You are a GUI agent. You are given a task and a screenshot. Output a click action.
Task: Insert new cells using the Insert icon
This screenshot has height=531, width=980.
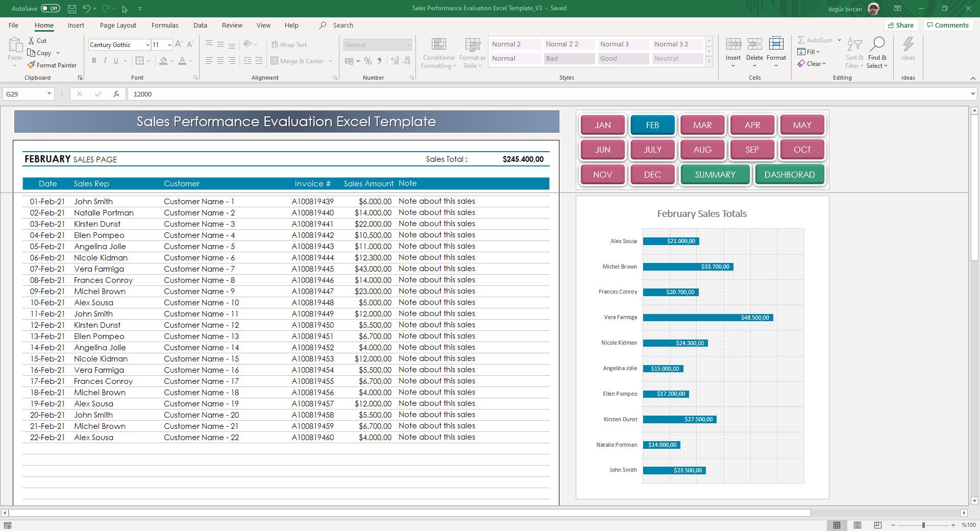point(733,49)
